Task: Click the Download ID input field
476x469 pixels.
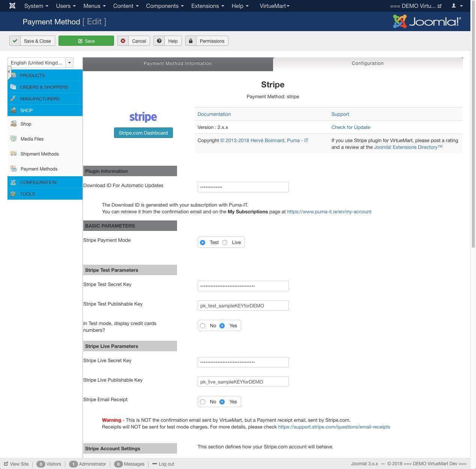Action: 243,187
